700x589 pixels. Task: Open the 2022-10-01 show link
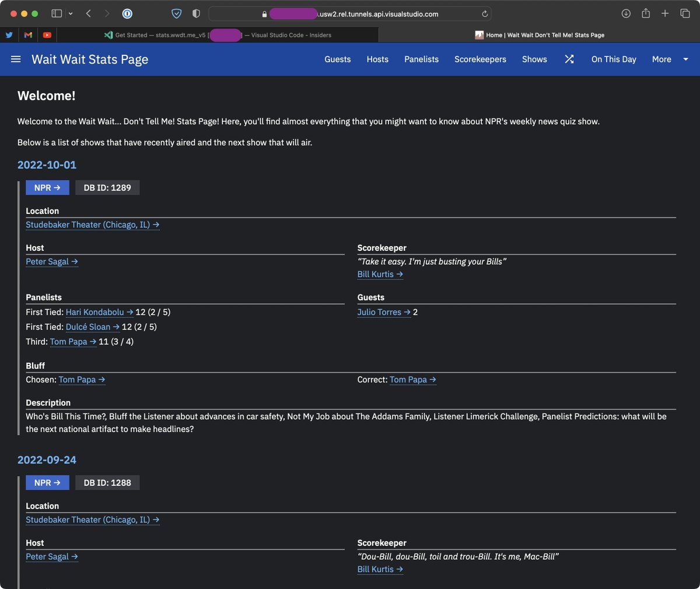click(47, 165)
